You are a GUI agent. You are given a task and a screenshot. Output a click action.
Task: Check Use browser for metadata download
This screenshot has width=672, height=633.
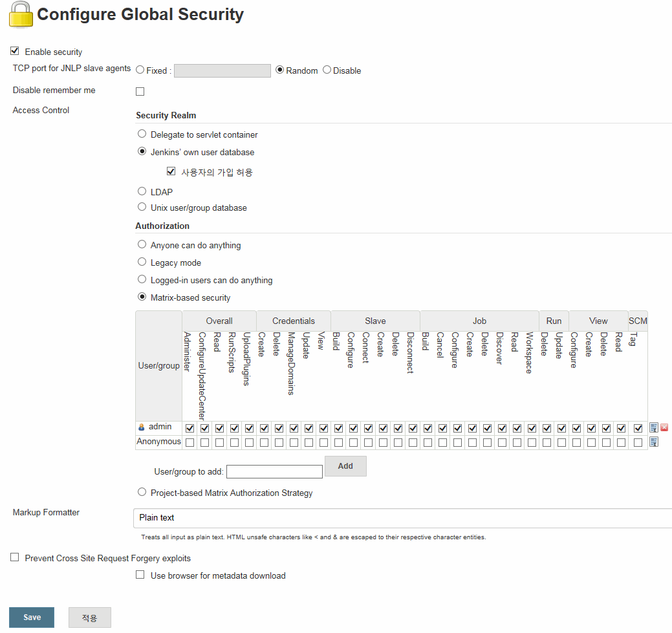click(x=140, y=575)
